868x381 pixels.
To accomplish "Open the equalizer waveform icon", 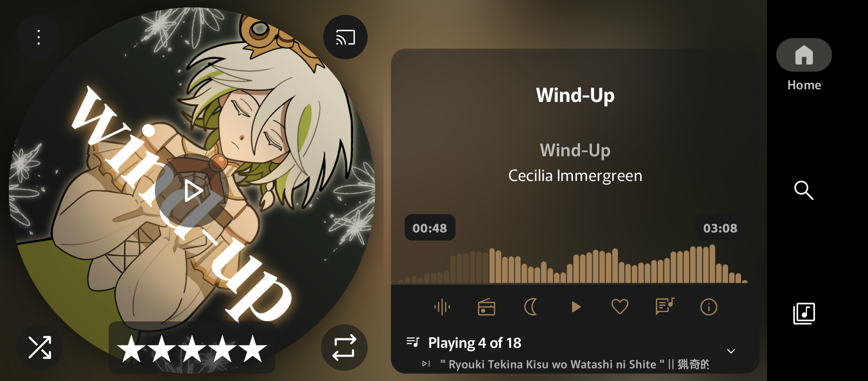I will pos(442,307).
